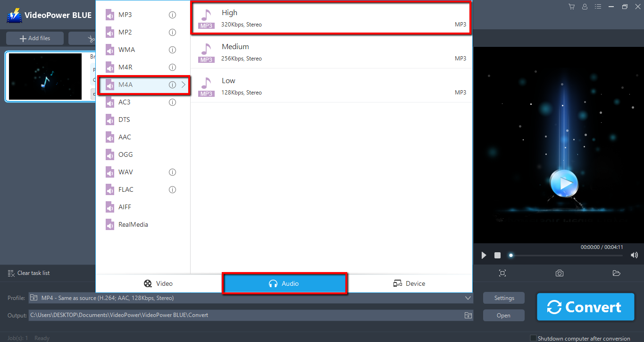Open info icon next to MP2
The image size is (644, 342).
coord(172,32)
